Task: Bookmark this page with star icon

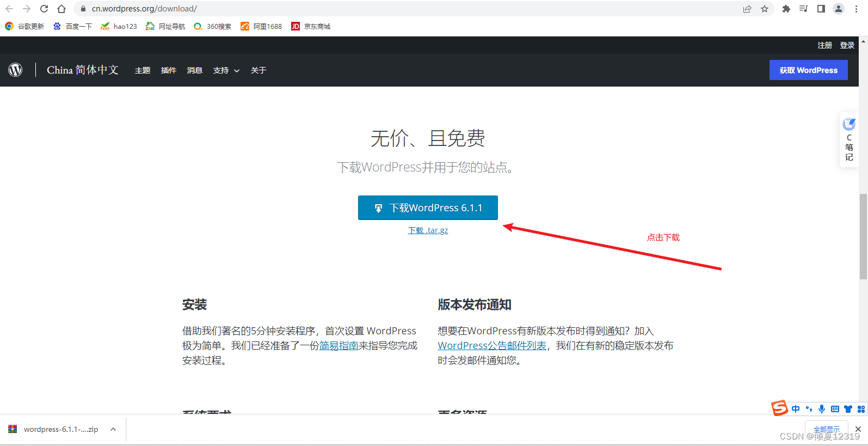Action: pyautogui.click(x=765, y=9)
